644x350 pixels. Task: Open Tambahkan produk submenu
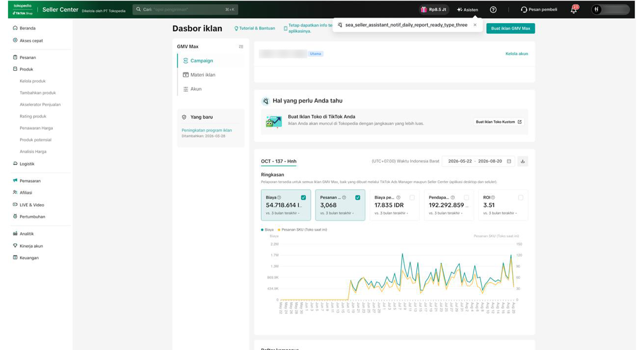(x=38, y=93)
